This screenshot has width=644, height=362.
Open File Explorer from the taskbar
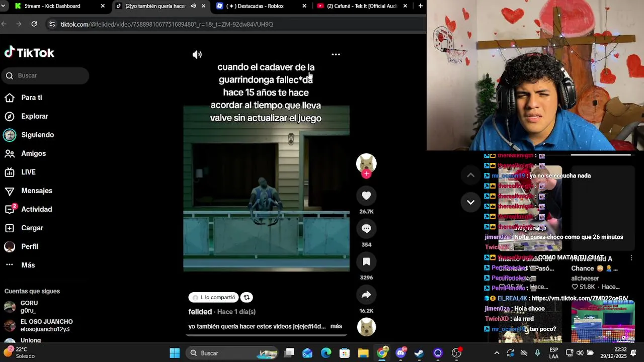[x=363, y=353]
